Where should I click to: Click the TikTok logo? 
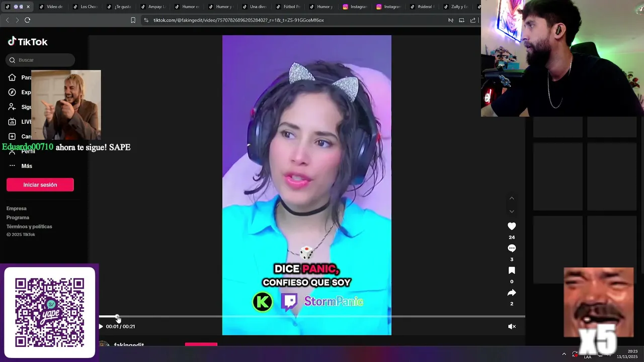pyautogui.click(x=28, y=42)
